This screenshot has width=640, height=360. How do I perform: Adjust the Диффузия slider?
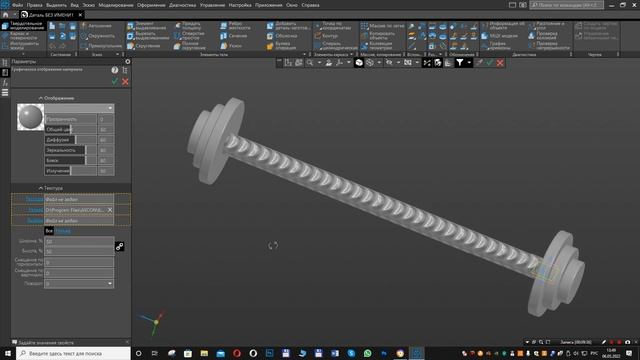point(70,140)
